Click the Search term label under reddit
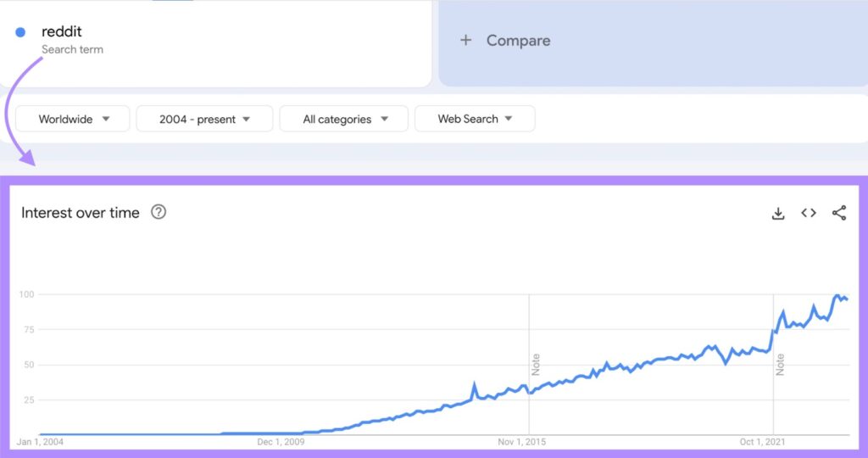868x458 pixels. [72, 49]
